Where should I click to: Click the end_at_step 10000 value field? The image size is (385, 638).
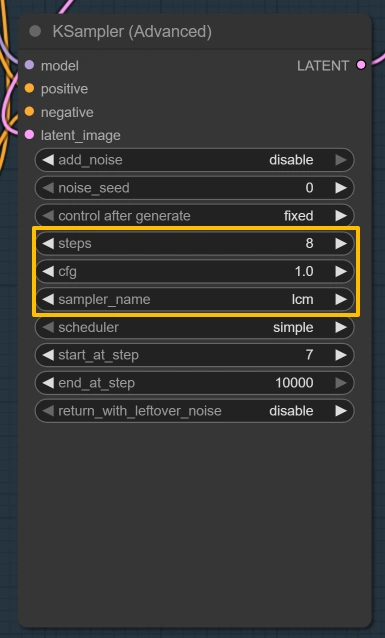[195, 383]
